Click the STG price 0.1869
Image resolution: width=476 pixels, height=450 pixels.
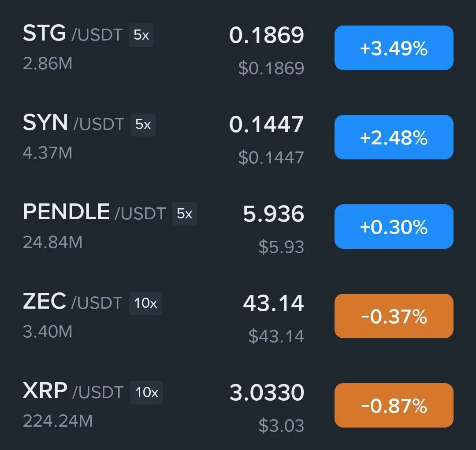267,35
